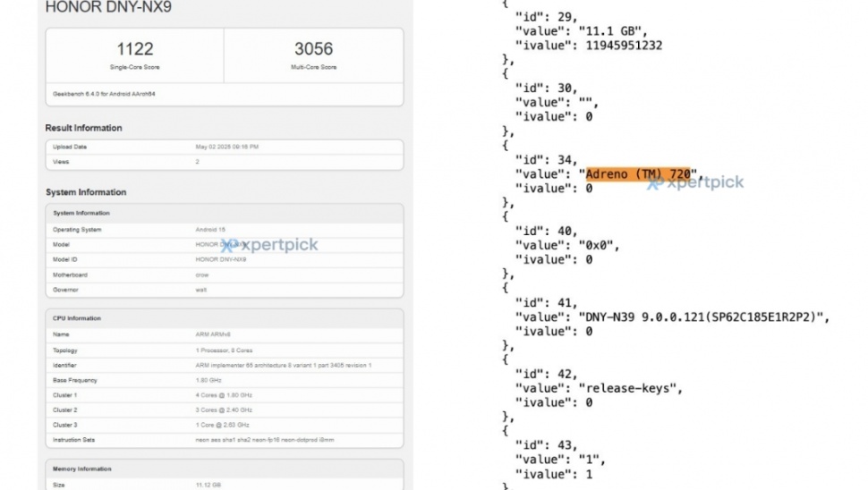Select the 4 Cores @ 1.80 GHz value
868x490 pixels.
(224, 395)
